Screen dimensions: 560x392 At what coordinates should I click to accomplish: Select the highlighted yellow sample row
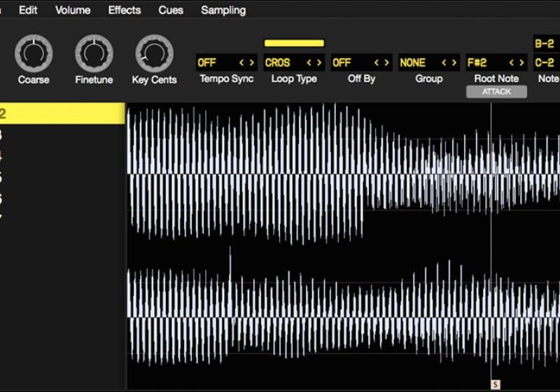pos(62,114)
